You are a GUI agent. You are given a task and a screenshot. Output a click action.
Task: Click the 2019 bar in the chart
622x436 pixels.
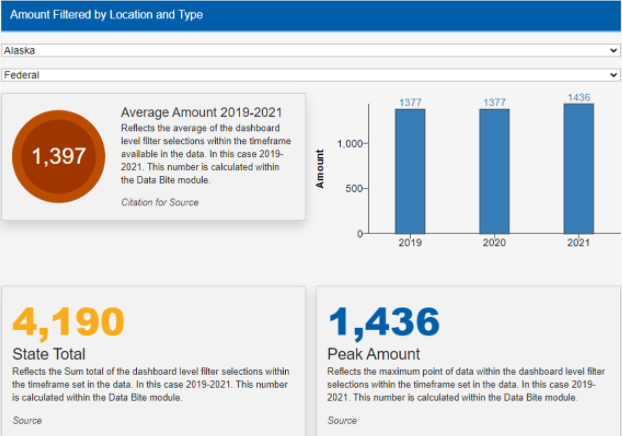[x=410, y=170]
